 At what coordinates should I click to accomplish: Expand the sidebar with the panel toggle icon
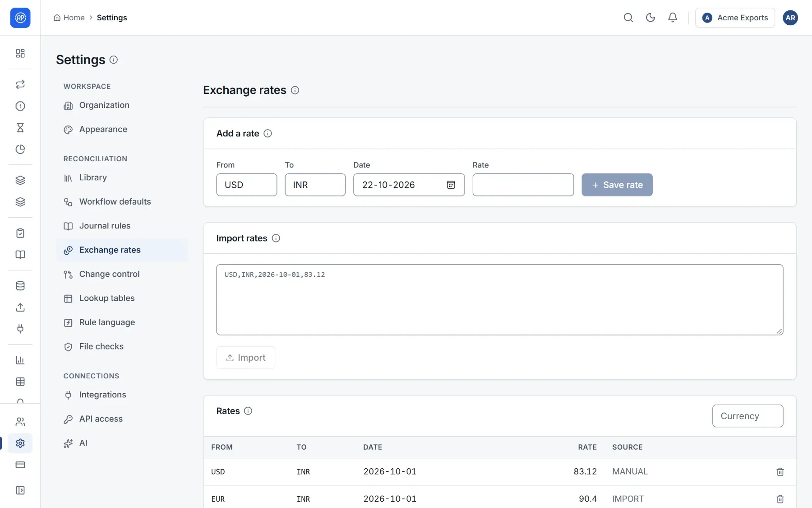coord(20,490)
